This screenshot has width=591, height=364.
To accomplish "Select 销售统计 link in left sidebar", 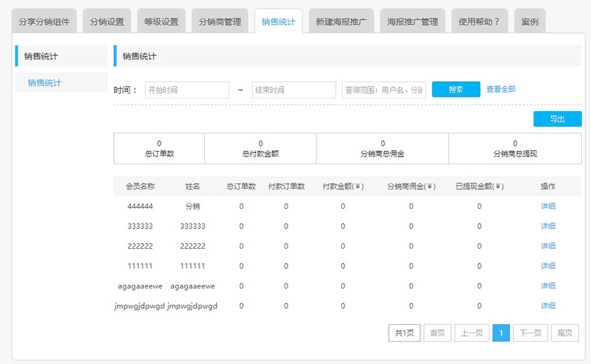I will coord(45,83).
